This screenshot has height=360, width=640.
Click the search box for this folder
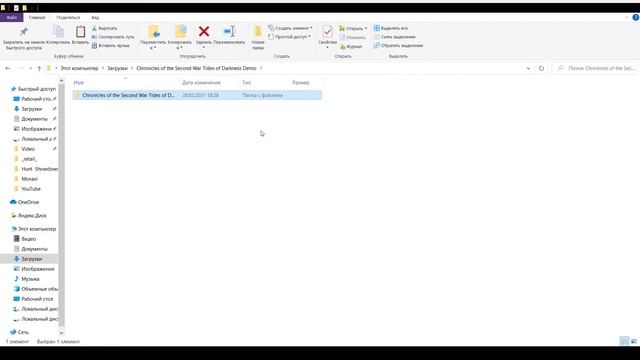tap(596, 68)
